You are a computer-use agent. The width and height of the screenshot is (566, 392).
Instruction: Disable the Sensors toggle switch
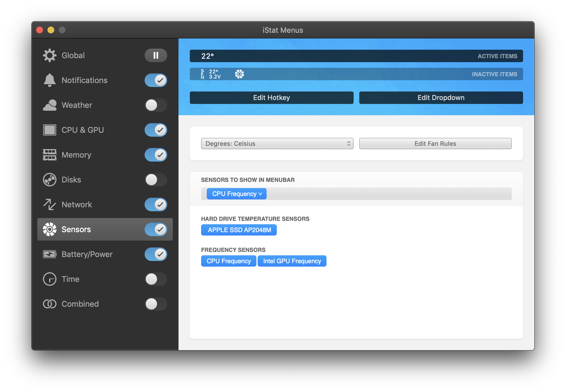[156, 229]
